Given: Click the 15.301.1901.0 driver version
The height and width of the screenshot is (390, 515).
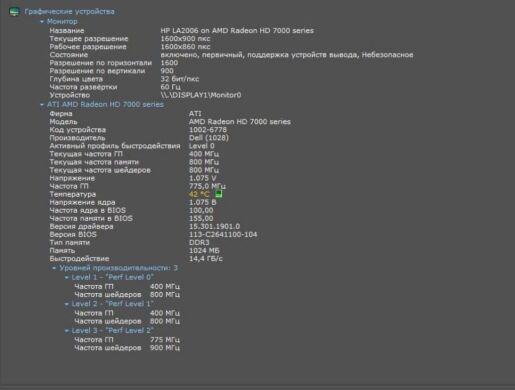Looking at the screenshot, I should 214,226.
